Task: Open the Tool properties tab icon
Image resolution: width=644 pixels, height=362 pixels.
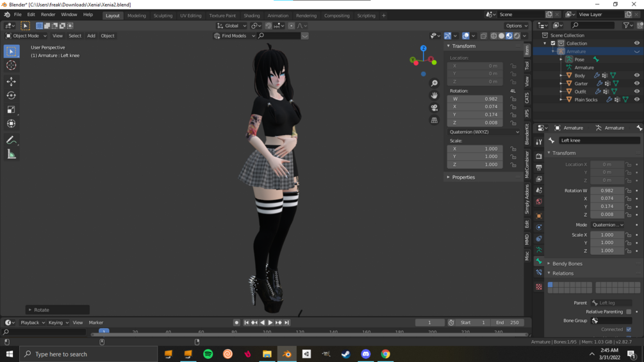Action: [539, 142]
